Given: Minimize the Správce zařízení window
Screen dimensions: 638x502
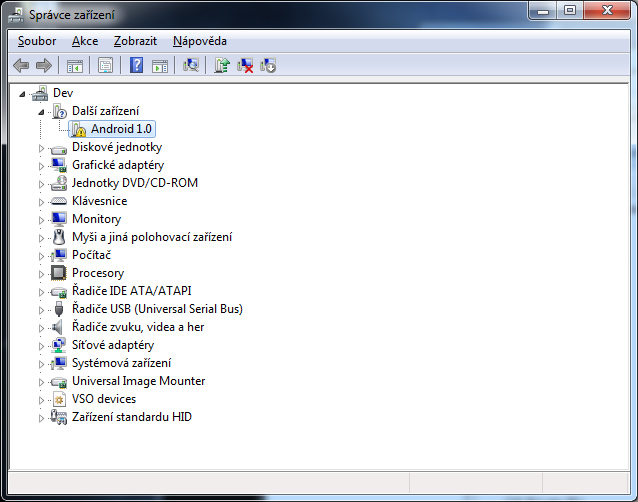Looking at the screenshot, I should 543,11.
